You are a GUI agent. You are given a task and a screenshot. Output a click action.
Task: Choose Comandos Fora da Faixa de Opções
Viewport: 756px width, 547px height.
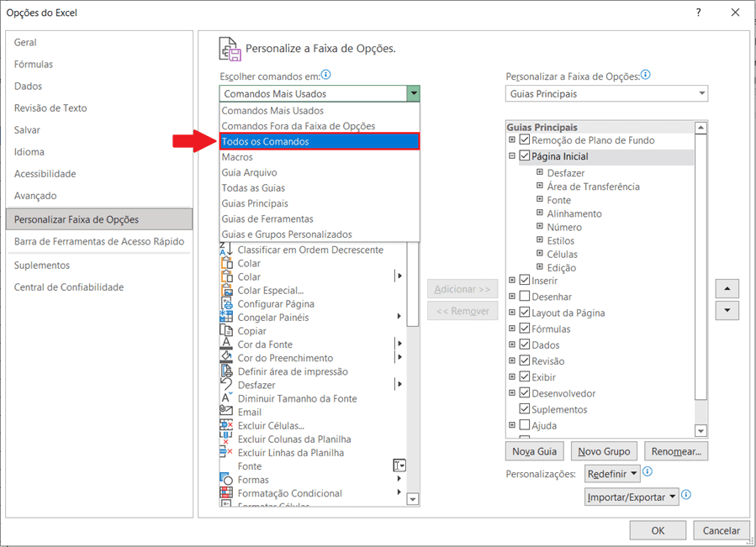click(x=320, y=126)
